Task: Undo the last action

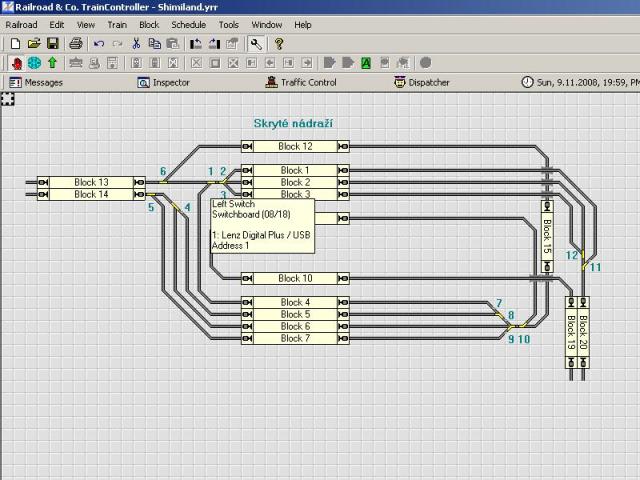Action: click(99, 44)
